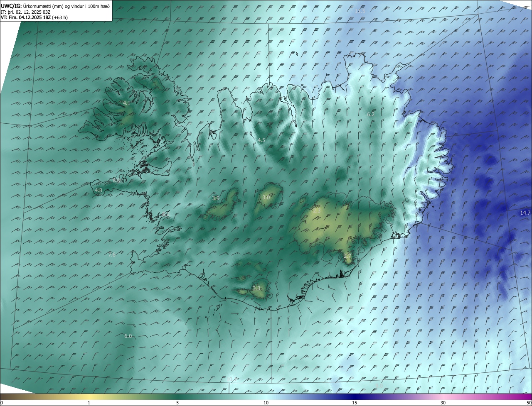This screenshot has height=406, width=532.
Task: Click the 2.3 value on the large eastern glacier
Action: point(317,211)
